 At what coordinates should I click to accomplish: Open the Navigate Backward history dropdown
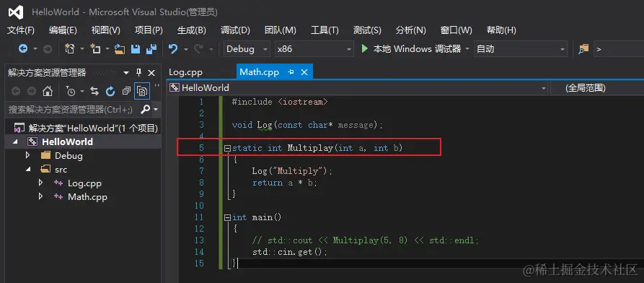click(x=35, y=49)
